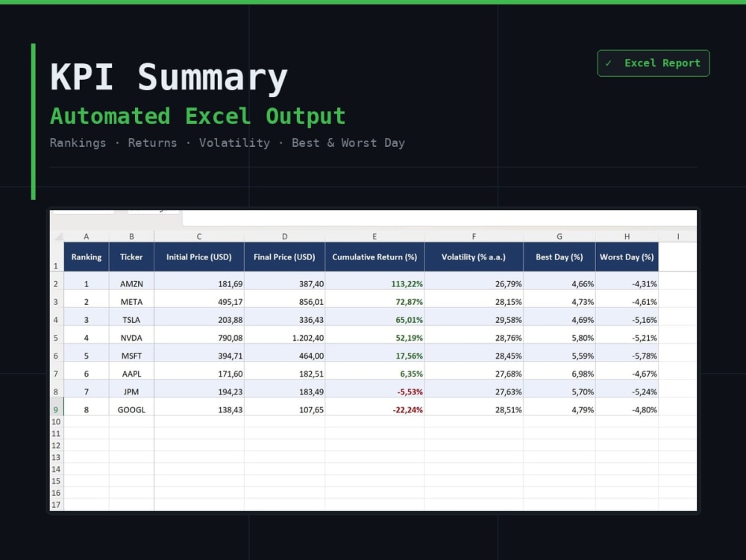Select column E header
The height and width of the screenshot is (560, 746).
(374, 236)
